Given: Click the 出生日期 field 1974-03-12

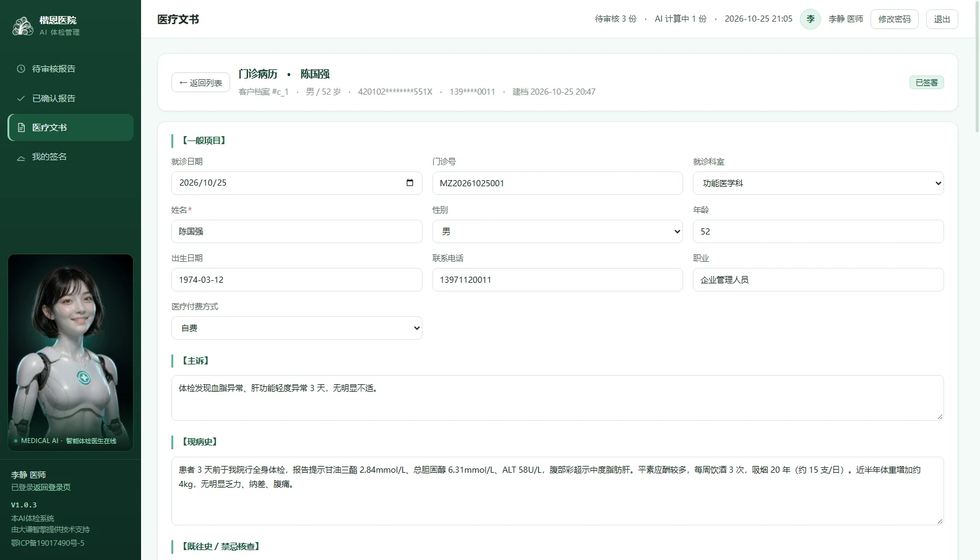Looking at the screenshot, I should pyautogui.click(x=297, y=280).
